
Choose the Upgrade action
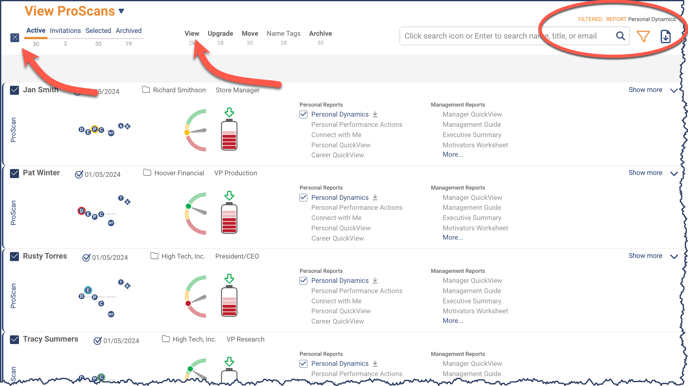[220, 33]
